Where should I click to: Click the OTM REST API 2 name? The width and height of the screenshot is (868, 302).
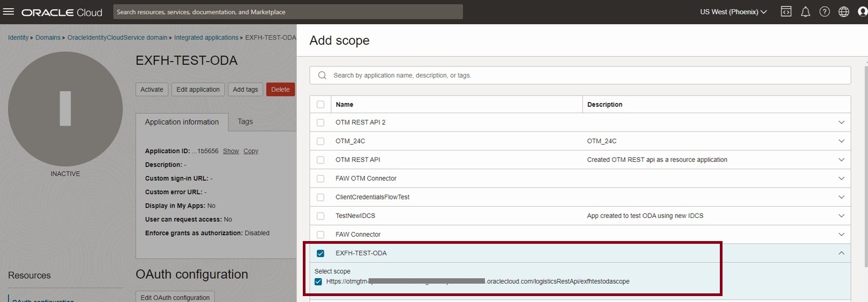coord(360,122)
